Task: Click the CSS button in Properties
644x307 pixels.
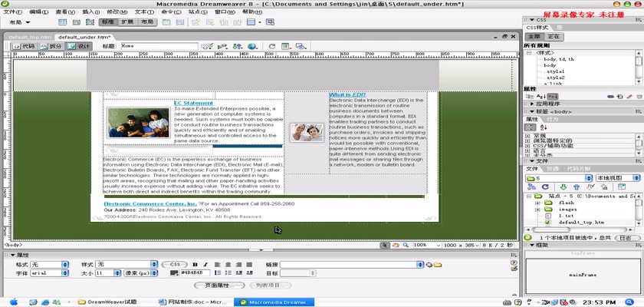Action: point(175,264)
